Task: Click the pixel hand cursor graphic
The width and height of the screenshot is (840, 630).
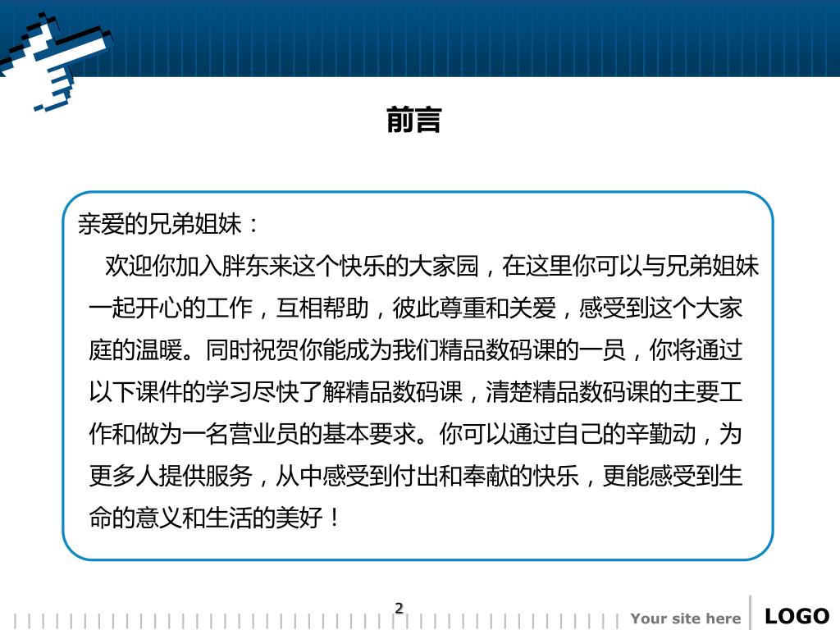Action: click(x=55, y=61)
